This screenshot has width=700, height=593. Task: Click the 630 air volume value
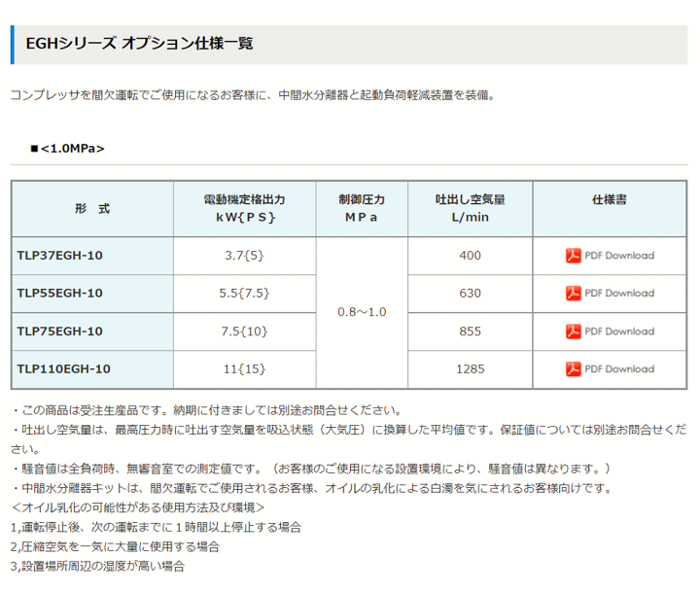point(471,293)
